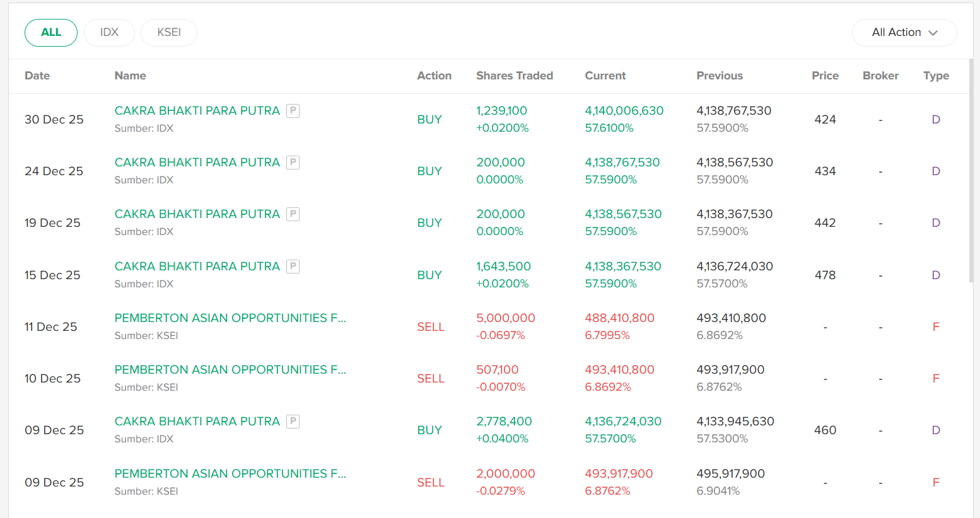Open Cakra Bhakti Para Putra from 19 Dec 25
980x518 pixels.
point(197,214)
